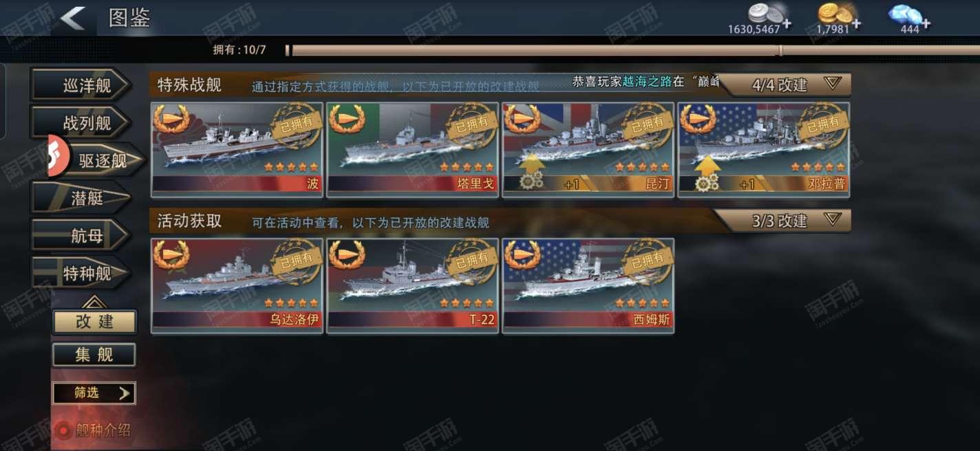980x451 pixels.
Task: Select the 改建 mode toggle
Action: pos(94,322)
